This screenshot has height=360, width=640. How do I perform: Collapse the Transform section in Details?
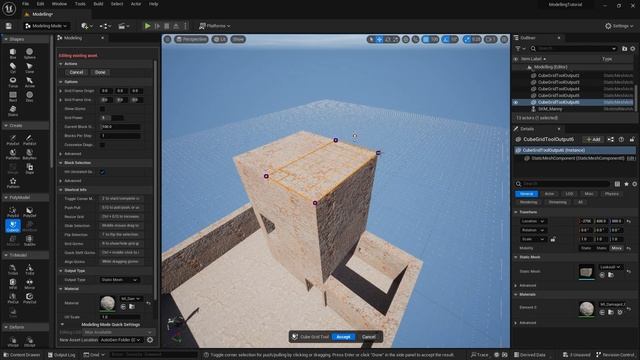[x=516, y=212]
